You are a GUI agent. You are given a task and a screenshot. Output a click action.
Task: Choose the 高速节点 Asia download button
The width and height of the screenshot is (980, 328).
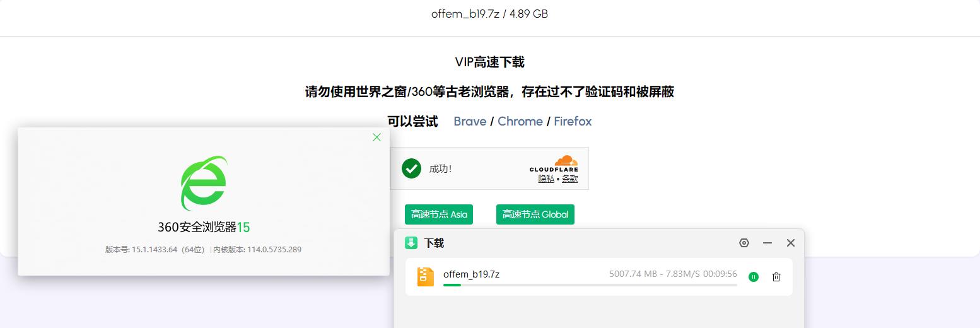coord(439,214)
